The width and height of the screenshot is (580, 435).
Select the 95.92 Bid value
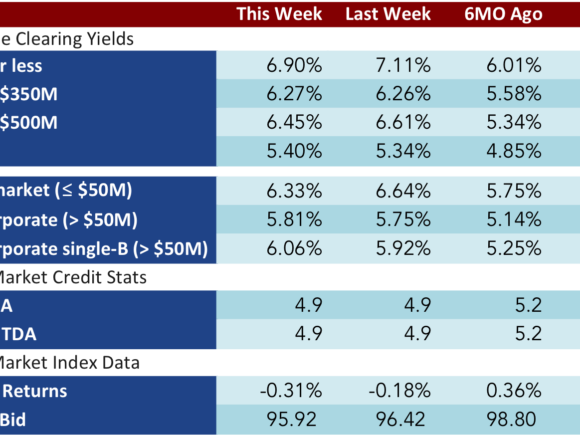[291, 419]
